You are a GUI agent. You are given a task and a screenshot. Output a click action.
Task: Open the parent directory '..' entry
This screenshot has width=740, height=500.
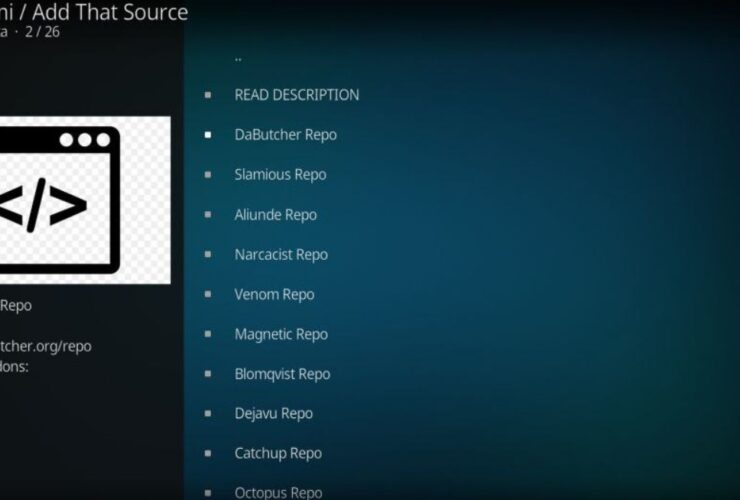pos(238,59)
